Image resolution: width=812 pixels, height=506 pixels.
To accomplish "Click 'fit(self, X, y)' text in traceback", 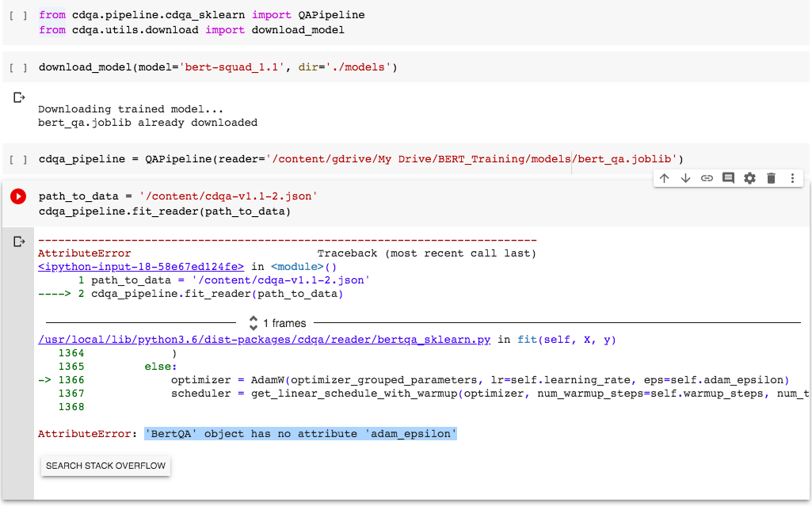I will pos(566,340).
